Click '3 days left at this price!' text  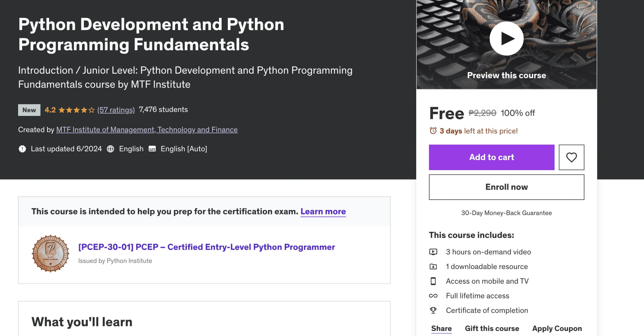click(x=479, y=131)
